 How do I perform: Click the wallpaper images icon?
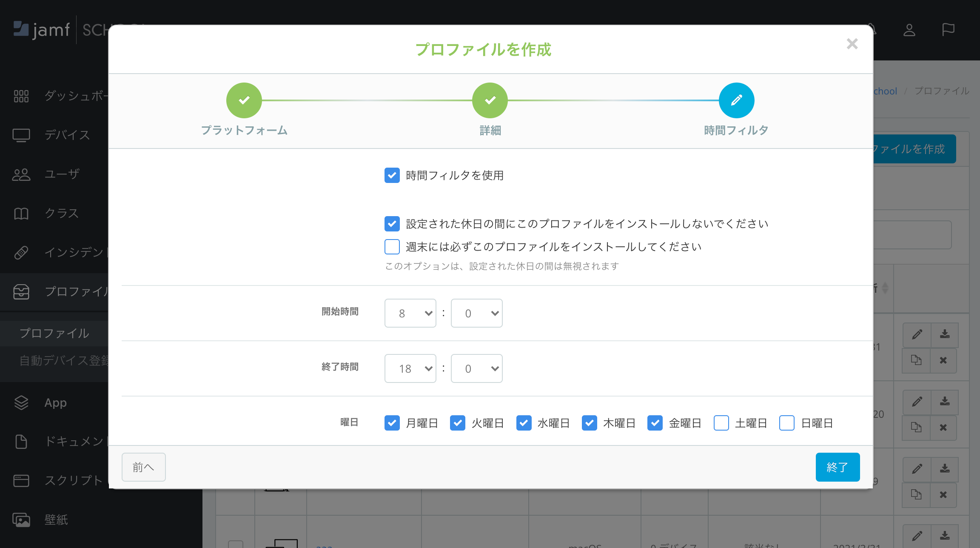pos(21,520)
